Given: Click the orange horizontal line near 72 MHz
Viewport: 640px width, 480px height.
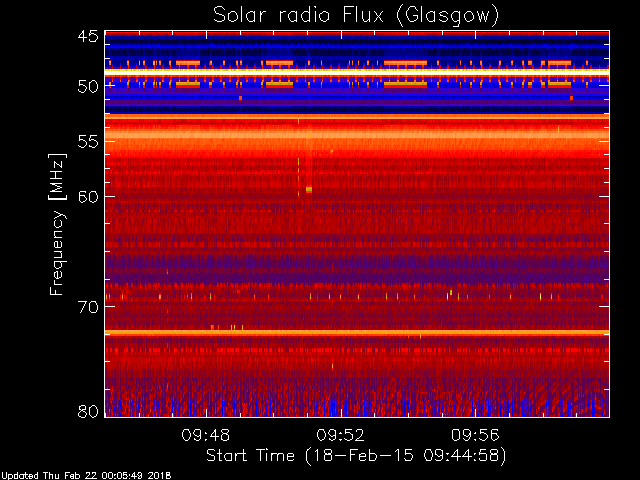Looking at the screenshot, I should click(357, 333).
